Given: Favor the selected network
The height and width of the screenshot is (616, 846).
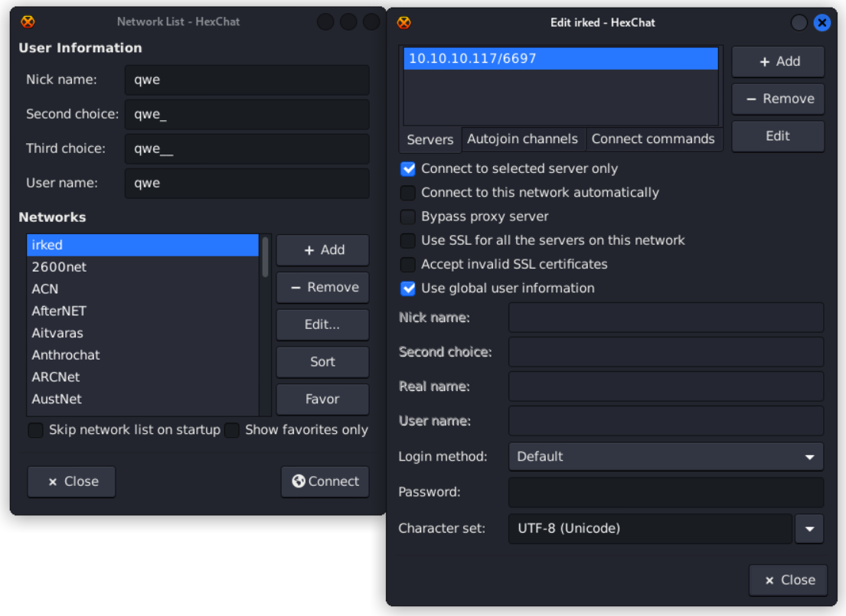Looking at the screenshot, I should click(322, 399).
